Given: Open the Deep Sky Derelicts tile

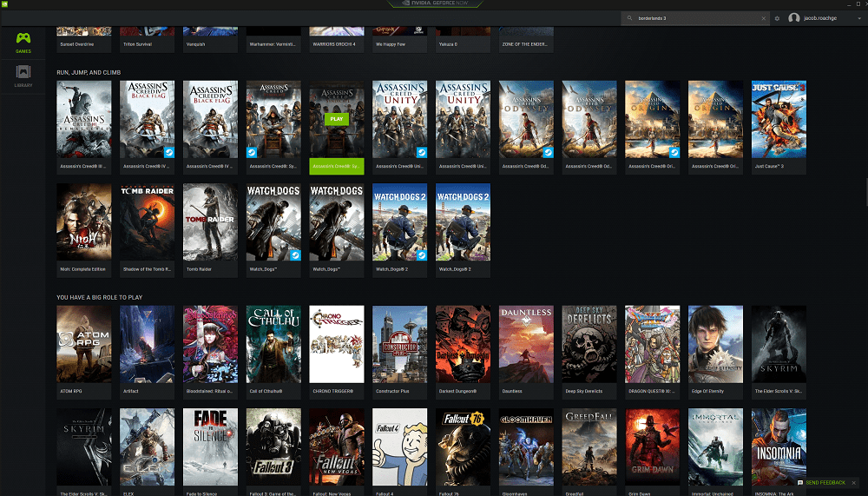Looking at the screenshot, I should (589, 352).
